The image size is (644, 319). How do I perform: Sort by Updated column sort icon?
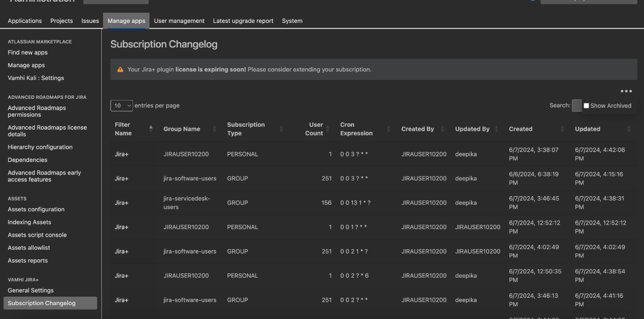coord(629,129)
